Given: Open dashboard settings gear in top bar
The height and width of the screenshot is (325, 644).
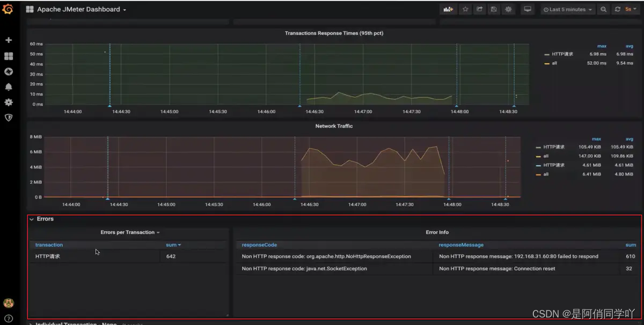Looking at the screenshot, I should tap(508, 10).
